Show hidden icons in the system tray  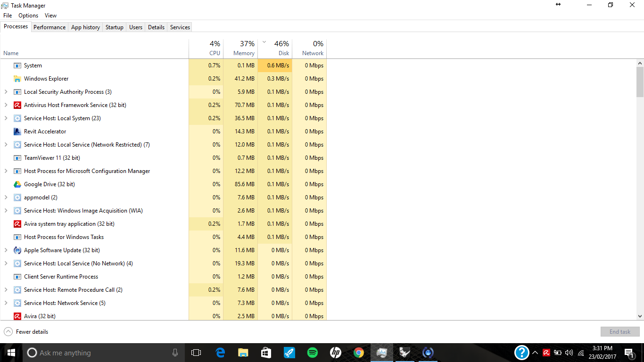535,353
